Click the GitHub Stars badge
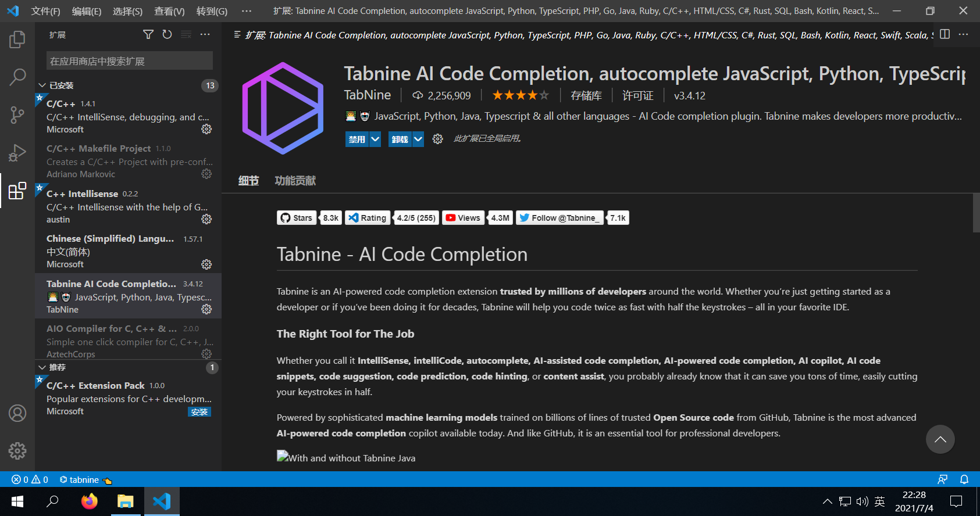Image resolution: width=980 pixels, height=516 pixels. click(x=297, y=217)
